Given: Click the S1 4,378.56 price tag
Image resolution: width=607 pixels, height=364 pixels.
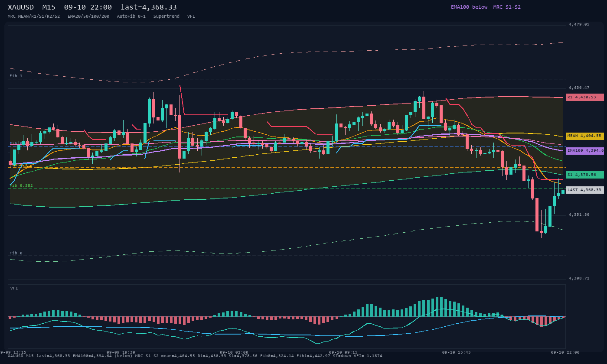Looking at the screenshot, I should coord(585,175).
